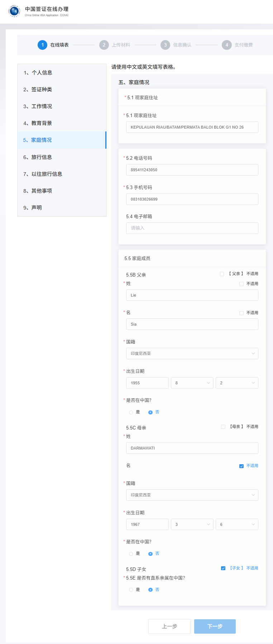Click step 3 information confirmation circle

[165, 45]
